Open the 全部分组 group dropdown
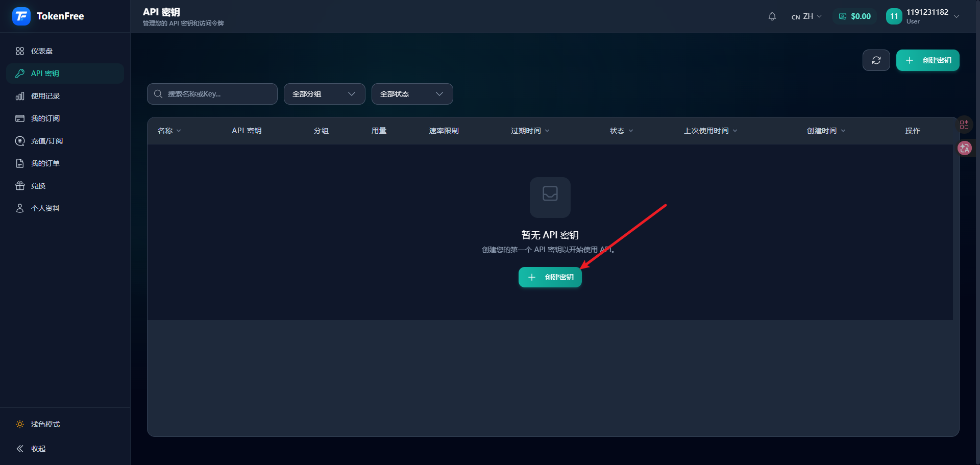980x465 pixels. (324, 94)
